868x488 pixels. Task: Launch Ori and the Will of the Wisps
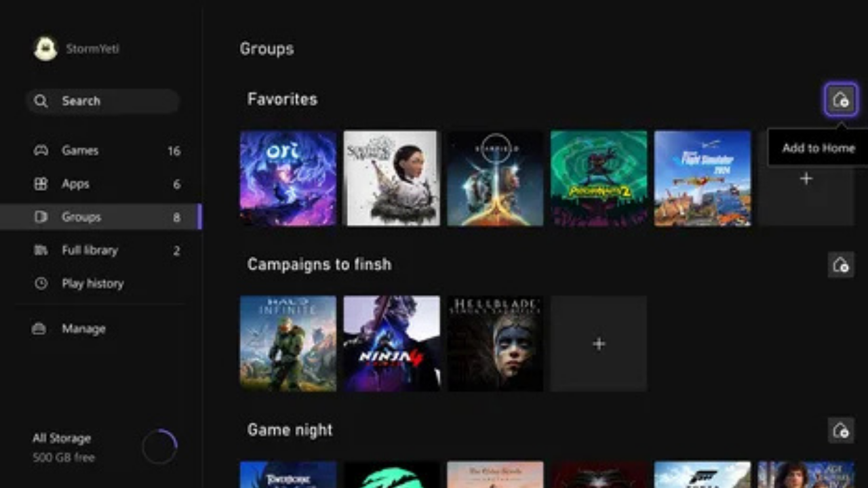(x=288, y=178)
